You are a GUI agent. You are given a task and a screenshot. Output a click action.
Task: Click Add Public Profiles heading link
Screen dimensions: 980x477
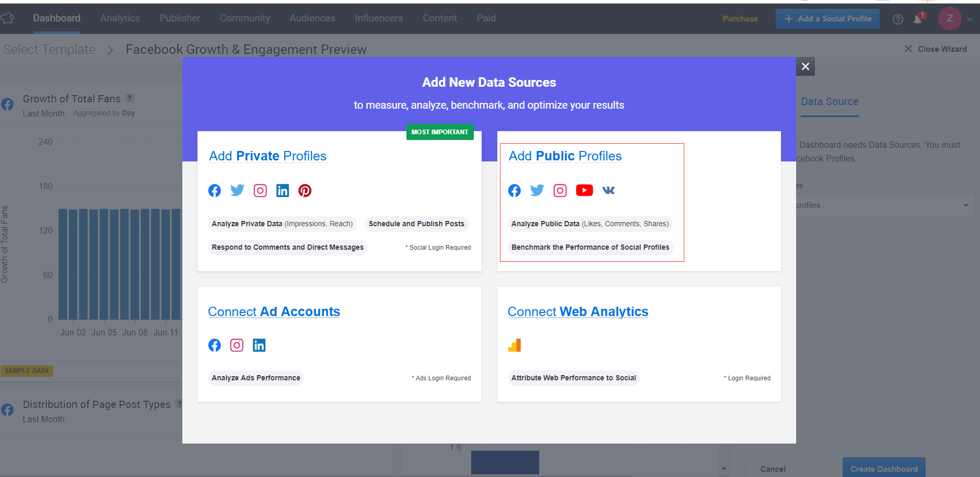tap(565, 156)
